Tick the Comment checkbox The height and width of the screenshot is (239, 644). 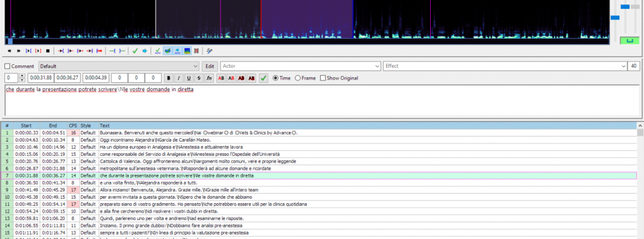[x=8, y=66]
